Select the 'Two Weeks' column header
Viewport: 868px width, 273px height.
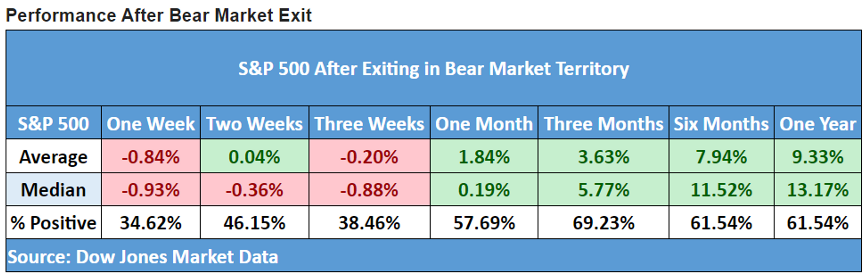[254, 124]
